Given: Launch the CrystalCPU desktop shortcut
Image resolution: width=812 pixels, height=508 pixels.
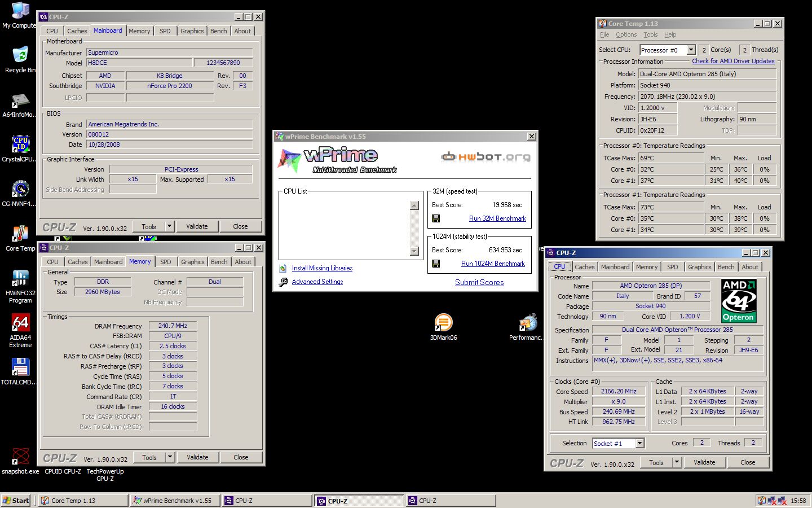Looking at the screenshot, I should 20,144.
